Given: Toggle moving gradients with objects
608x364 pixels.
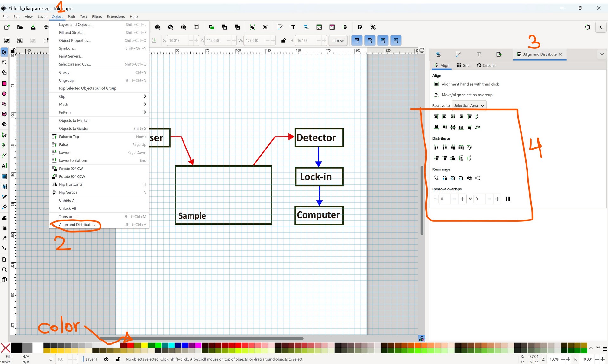Looking at the screenshot, I should [383, 41].
